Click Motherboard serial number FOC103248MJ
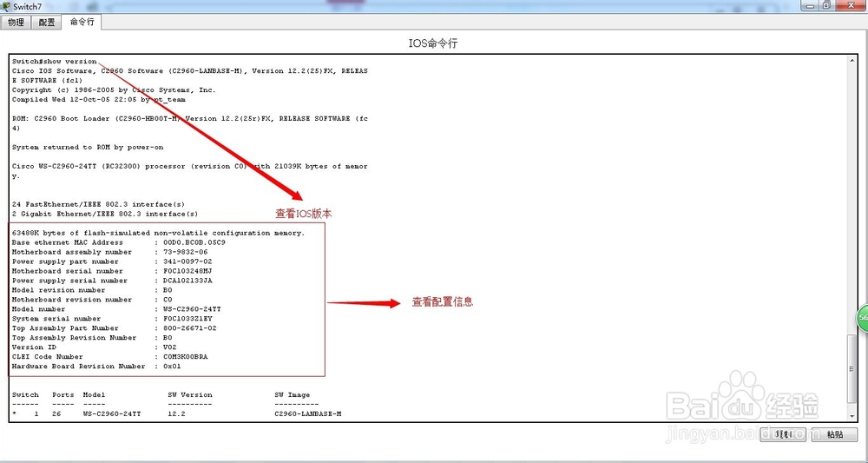 pos(187,271)
